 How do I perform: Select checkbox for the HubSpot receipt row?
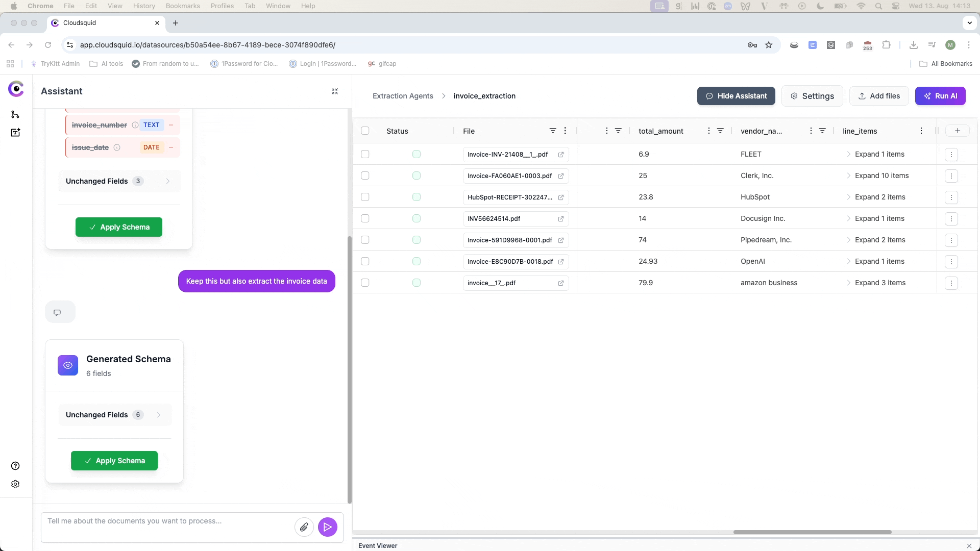[x=365, y=197]
